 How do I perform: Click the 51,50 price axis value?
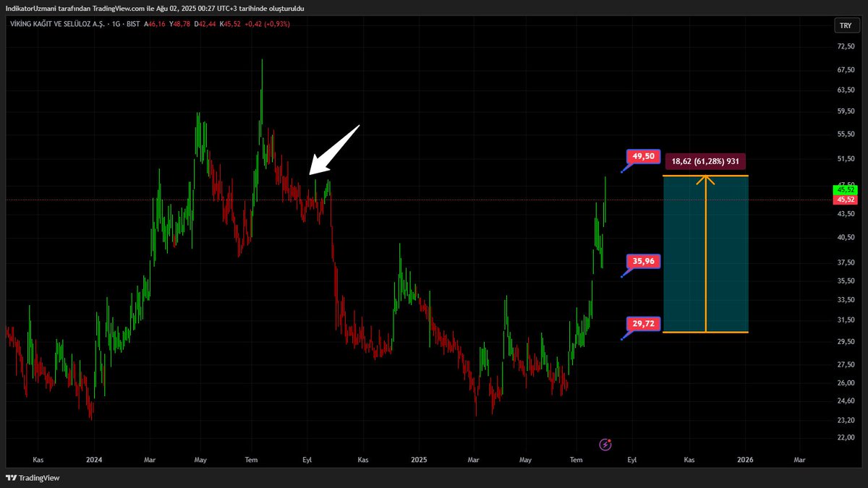[845, 158]
